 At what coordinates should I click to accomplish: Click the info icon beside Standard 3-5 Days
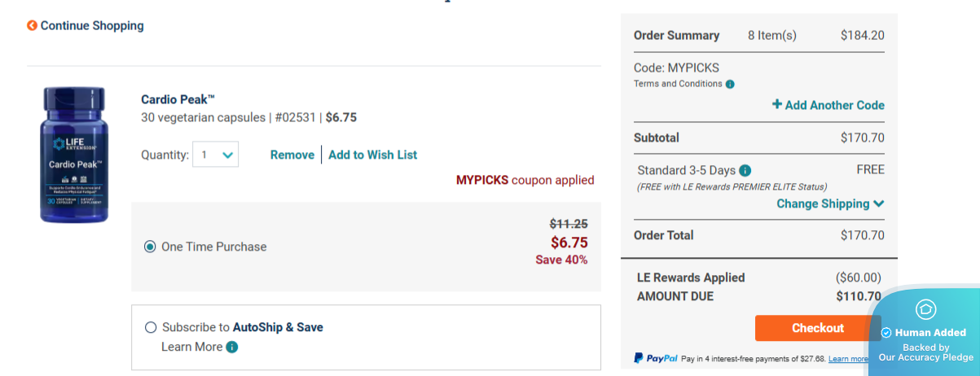(x=745, y=171)
